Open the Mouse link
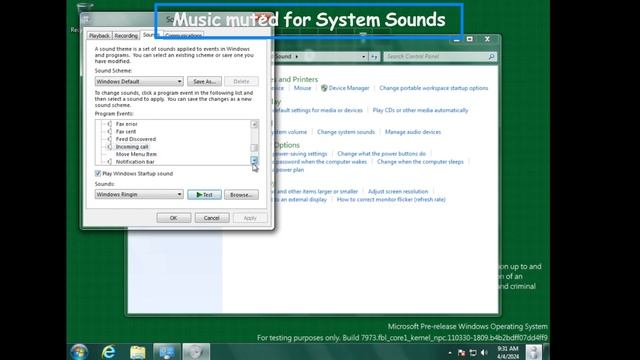Screen dimensions: 640x360 (302, 88)
